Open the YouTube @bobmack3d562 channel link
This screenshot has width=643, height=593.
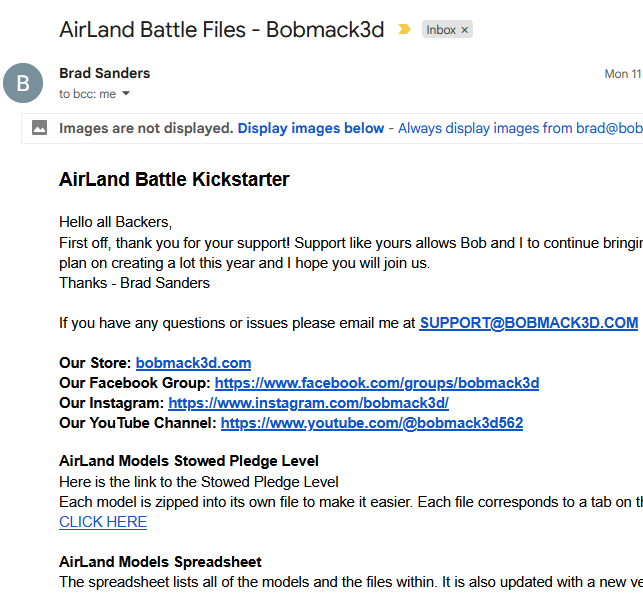point(372,423)
